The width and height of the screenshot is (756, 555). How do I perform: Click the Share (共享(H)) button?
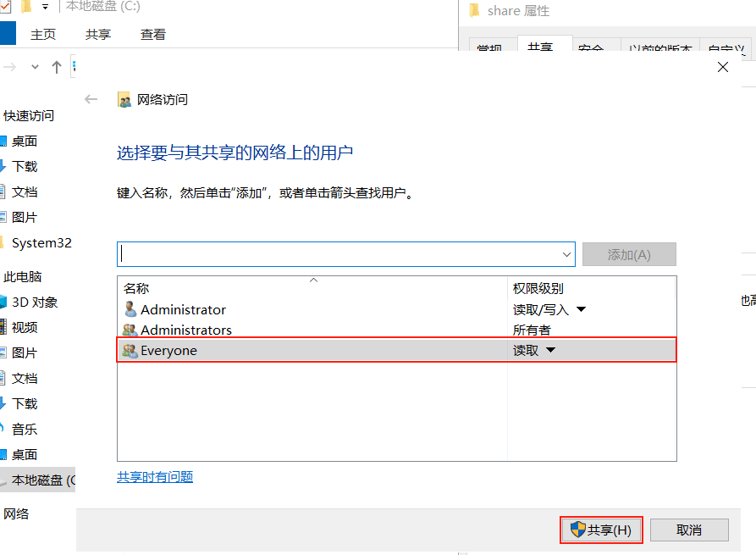coord(601,530)
